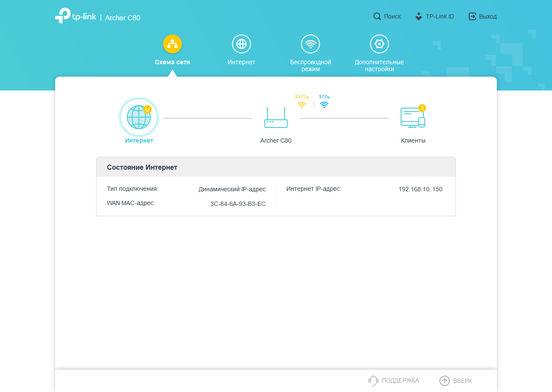Select the Схема сети network map icon
This screenshot has height=392, width=552.
pyautogui.click(x=172, y=44)
